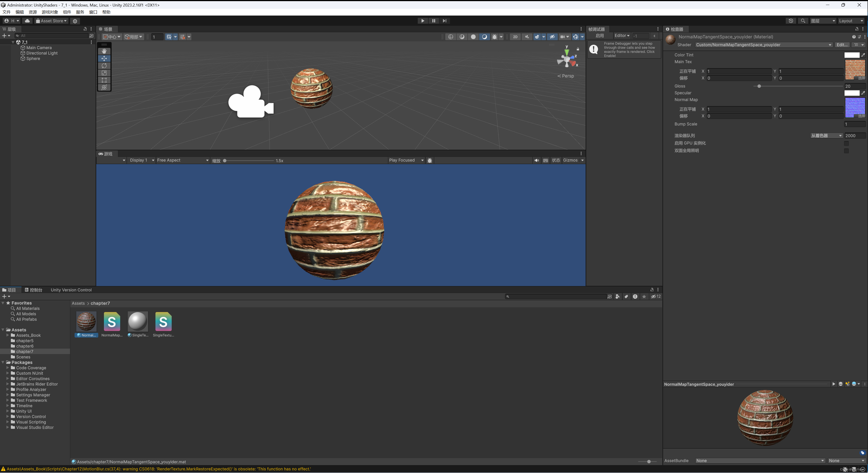Viewport: 868px width, 473px height.
Task: Click the Asset Store icon in the toolbar
Action: tap(38, 21)
